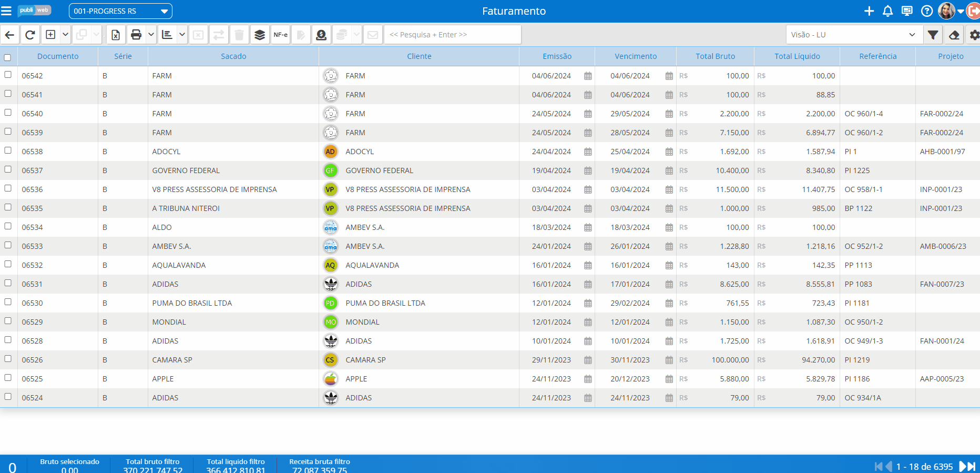The height and width of the screenshot is (473, 980).
Task: Toggle the select-all header checkbox
Action: [7, 57]
